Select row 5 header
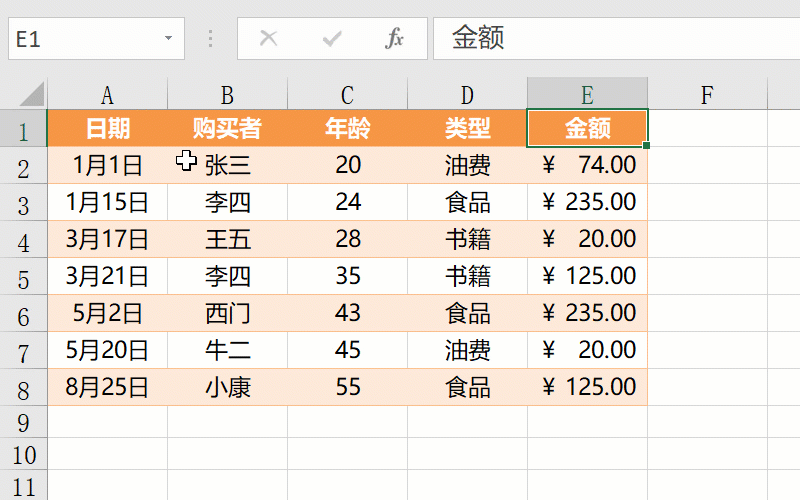800x500 pixels. 23,276
